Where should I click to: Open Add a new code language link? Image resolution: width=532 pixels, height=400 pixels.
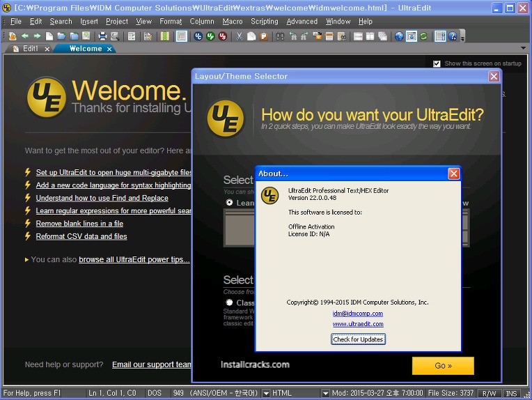click(x=114, y=185)
